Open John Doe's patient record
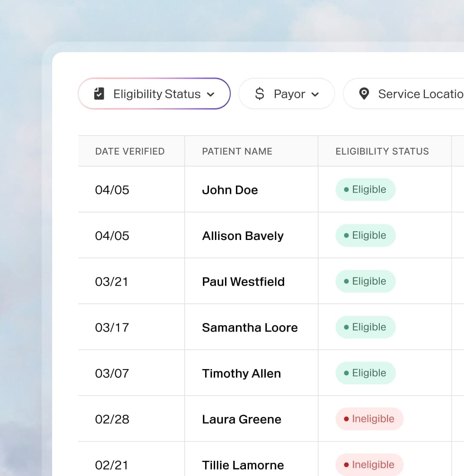 coord(230,190)
